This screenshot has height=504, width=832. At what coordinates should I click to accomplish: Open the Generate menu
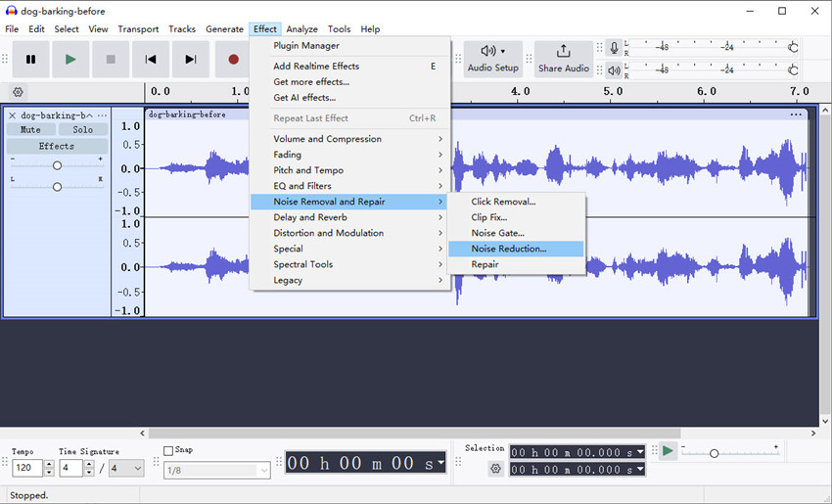click(224, 29)
